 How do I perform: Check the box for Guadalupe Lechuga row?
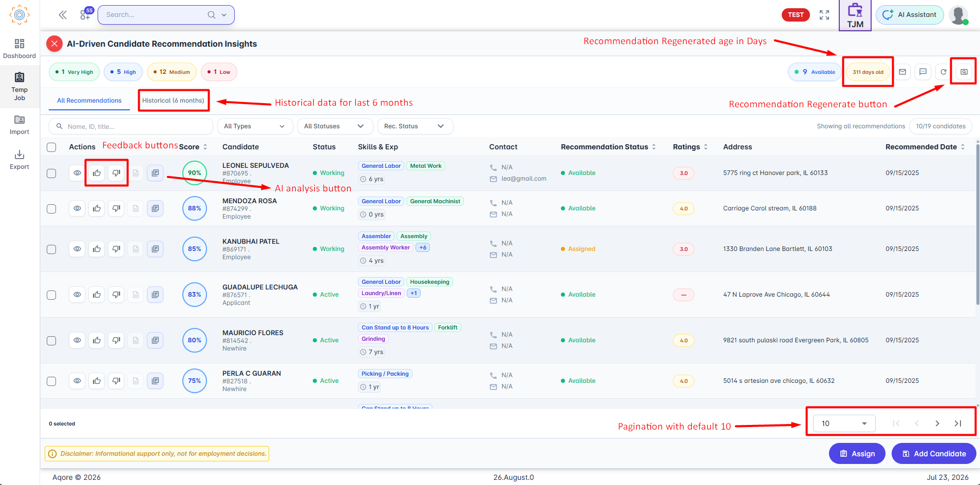(51, 295)
